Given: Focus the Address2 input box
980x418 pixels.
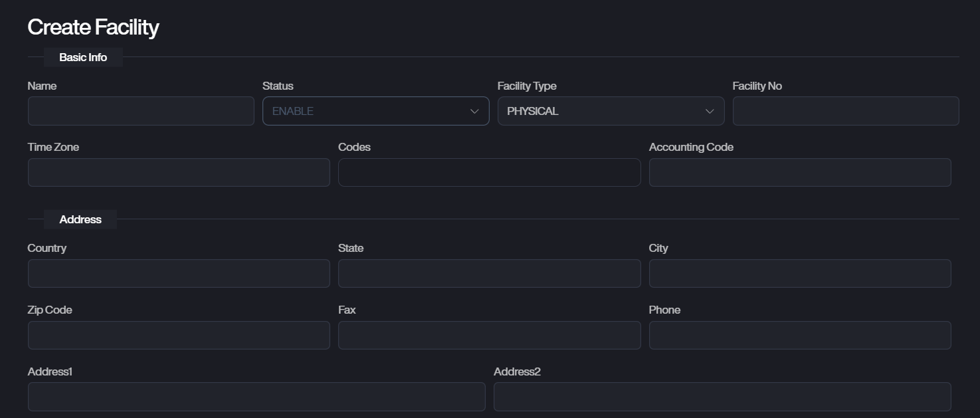Looking at the screenshot, I should [722, 397].
